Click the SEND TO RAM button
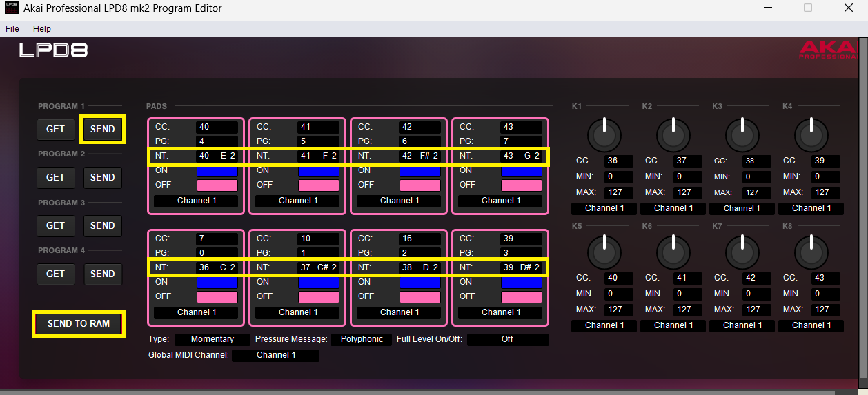Image resolution: width=868 pixels, height=395 pixels. coord(79,323)
